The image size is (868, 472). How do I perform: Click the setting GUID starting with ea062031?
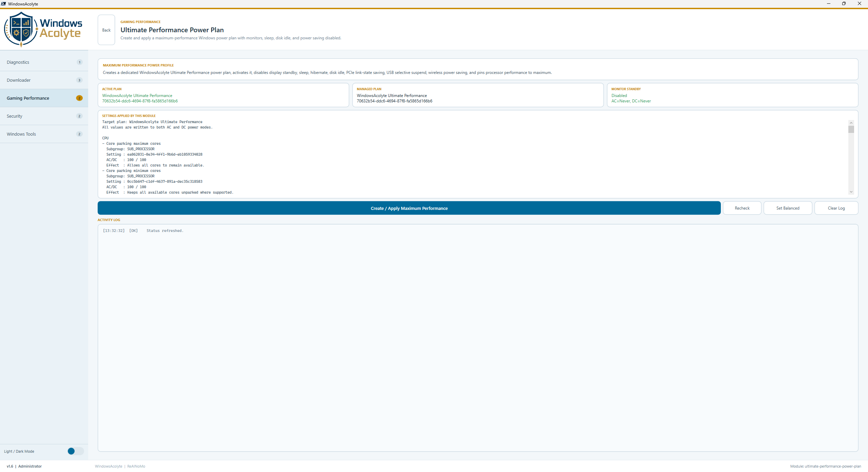tap(165, 155)
